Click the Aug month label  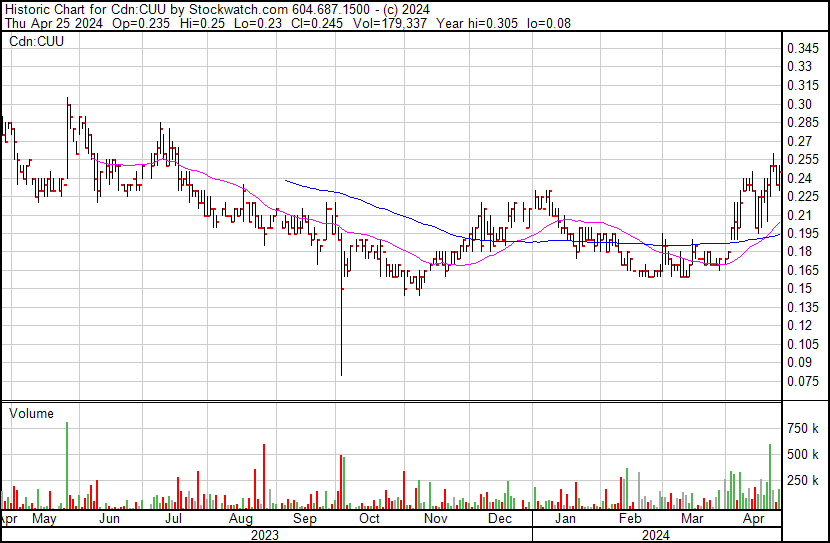[x=240, y=519]
